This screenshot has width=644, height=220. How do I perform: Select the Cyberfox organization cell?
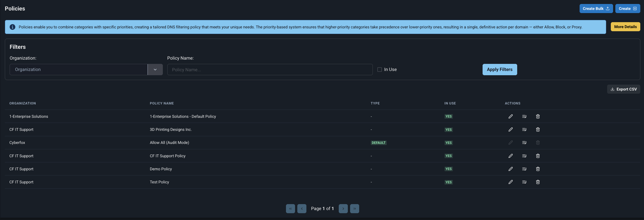17,143
